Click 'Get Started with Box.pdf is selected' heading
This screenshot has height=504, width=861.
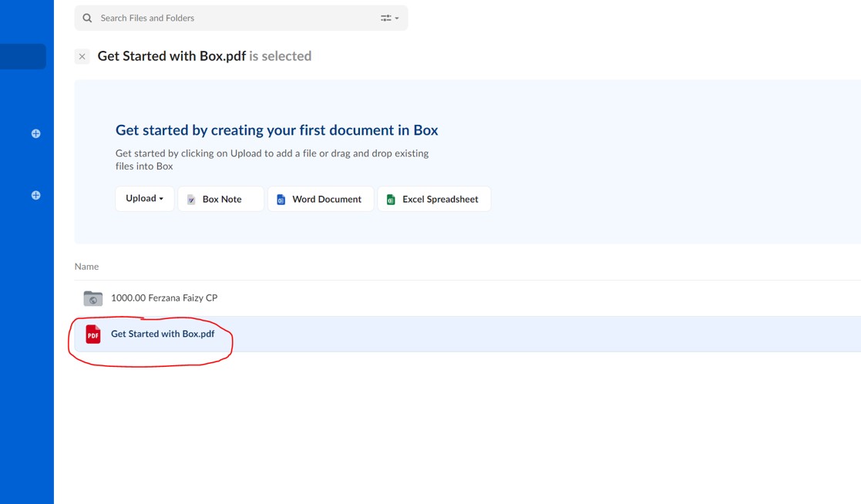pos(204,56)
